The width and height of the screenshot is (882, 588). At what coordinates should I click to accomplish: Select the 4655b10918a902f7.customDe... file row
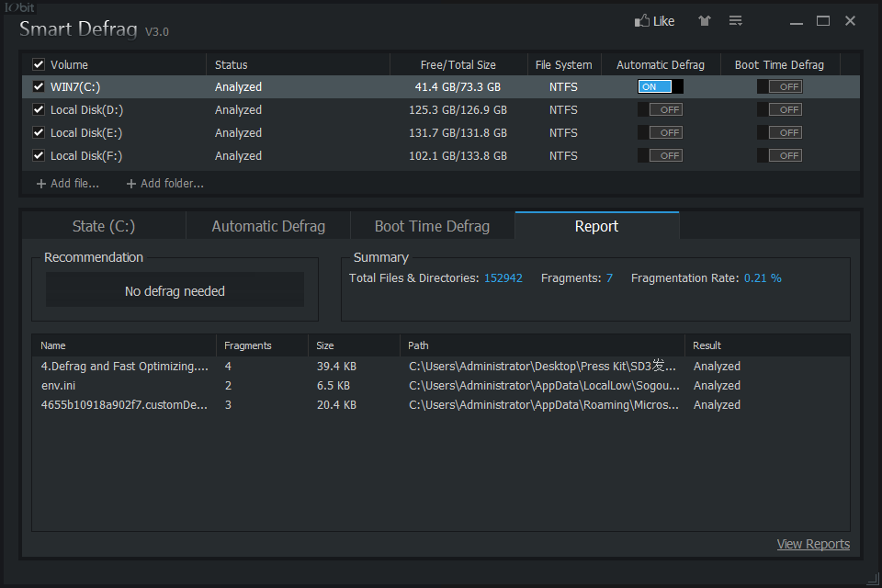[x=440, y=405]
